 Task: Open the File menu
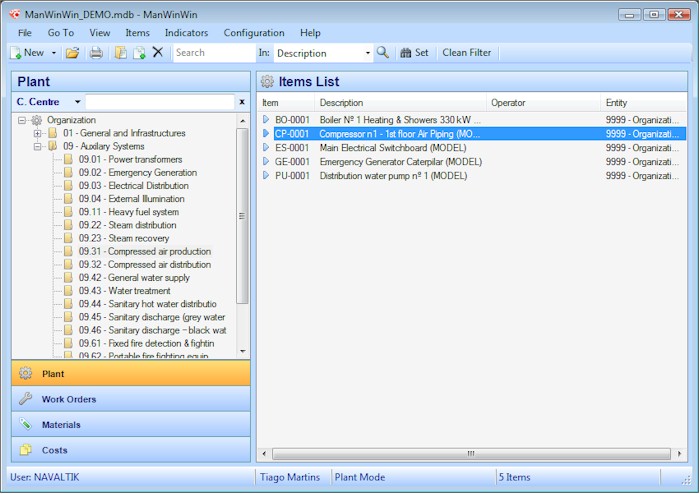tap(25, 33)
